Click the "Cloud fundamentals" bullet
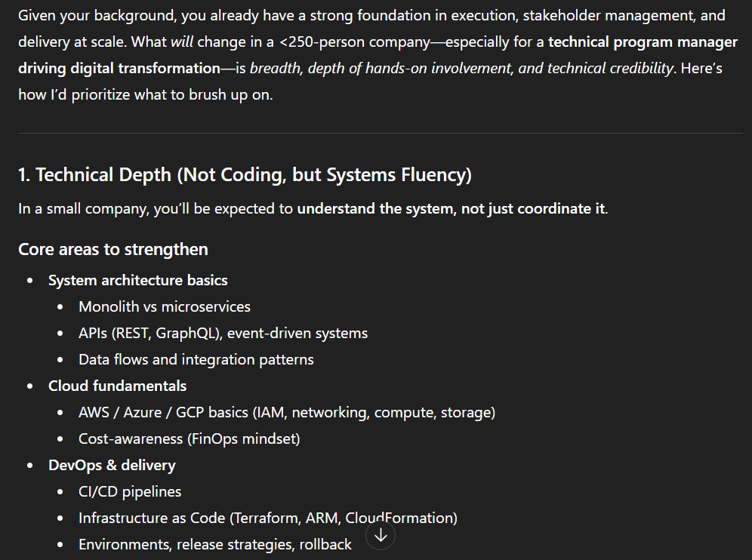Image resolution: width=752 pixels, height=560 pixels. coord(117,386)
